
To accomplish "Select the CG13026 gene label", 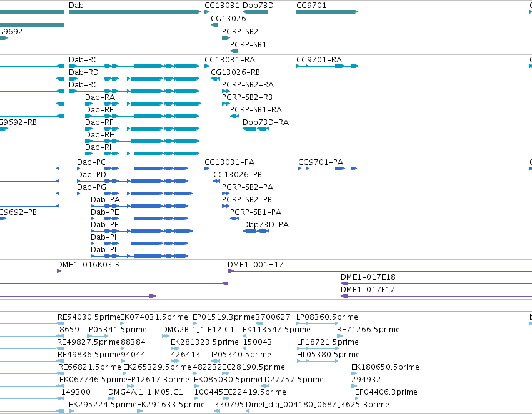I will [x=228, y=18].
